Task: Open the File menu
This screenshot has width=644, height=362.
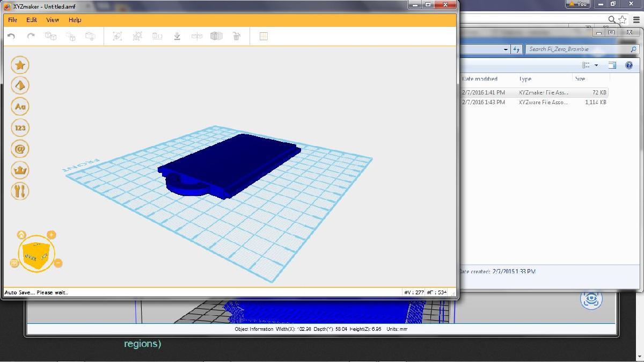Action: pos(12,20)
